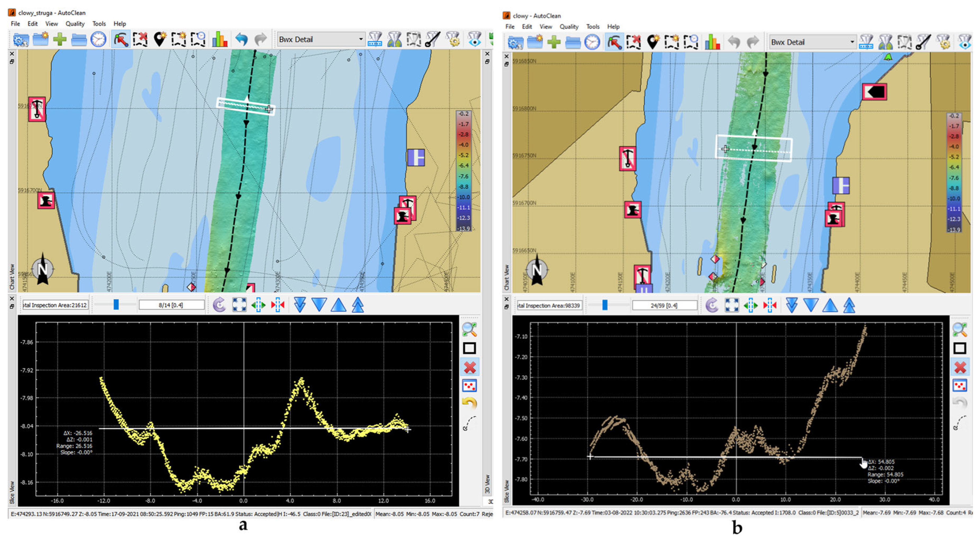Open the Quality menu in left window
This screenshot has width=980, height=543.
(74, 24)
